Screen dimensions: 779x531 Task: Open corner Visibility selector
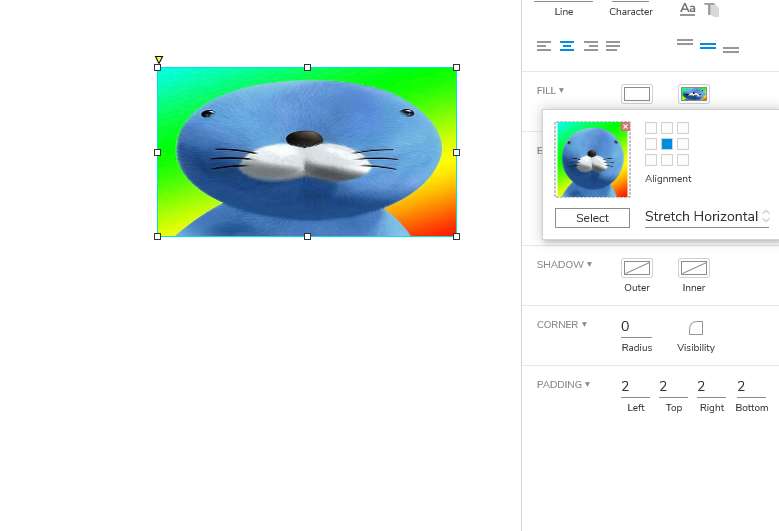click(696, 328)
